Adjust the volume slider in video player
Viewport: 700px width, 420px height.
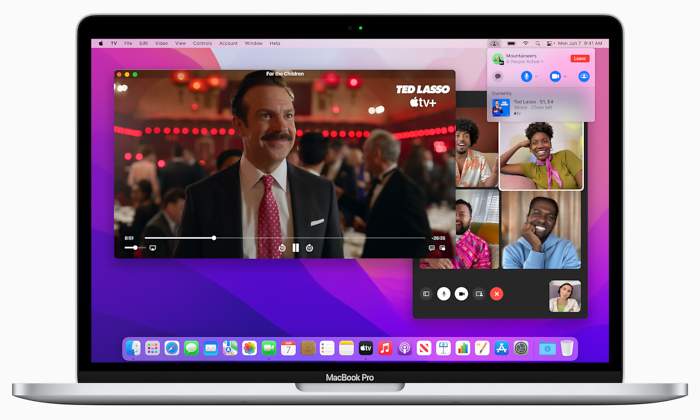pyautogui.click(x=135, y=247)
